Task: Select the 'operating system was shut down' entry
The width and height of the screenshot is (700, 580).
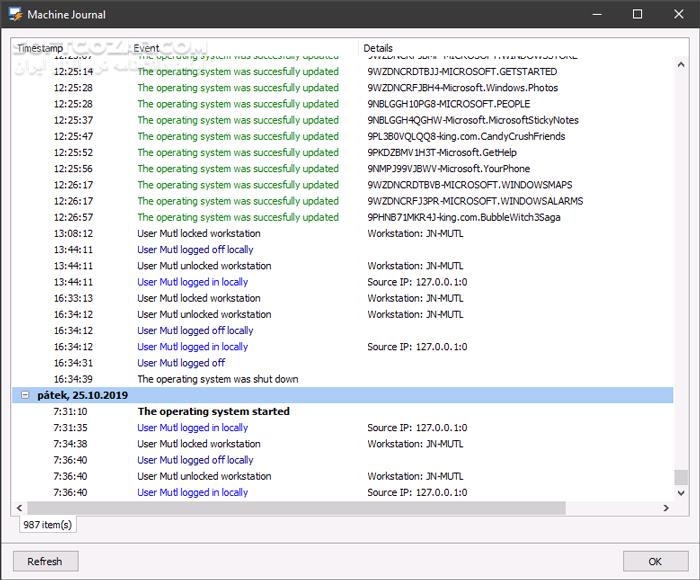Action: 343,379
